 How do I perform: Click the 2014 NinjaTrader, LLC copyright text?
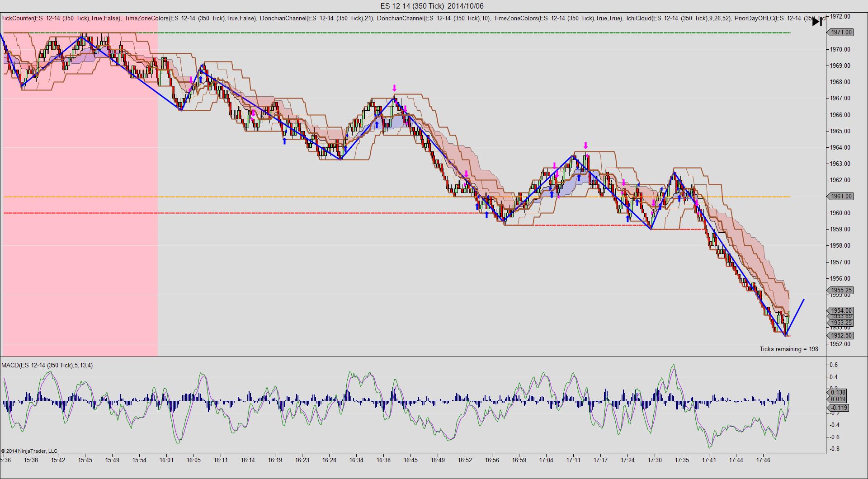pos(29,451)
